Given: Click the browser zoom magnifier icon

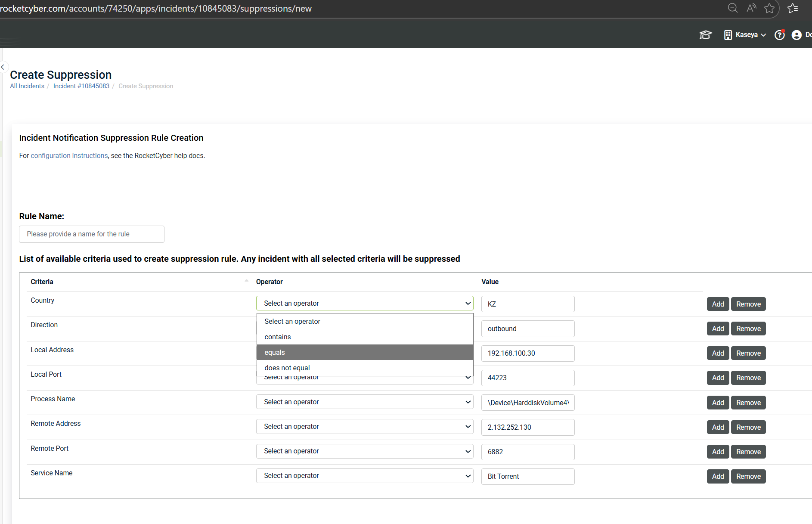Looking at the screenshot, I should click(732, 8).
